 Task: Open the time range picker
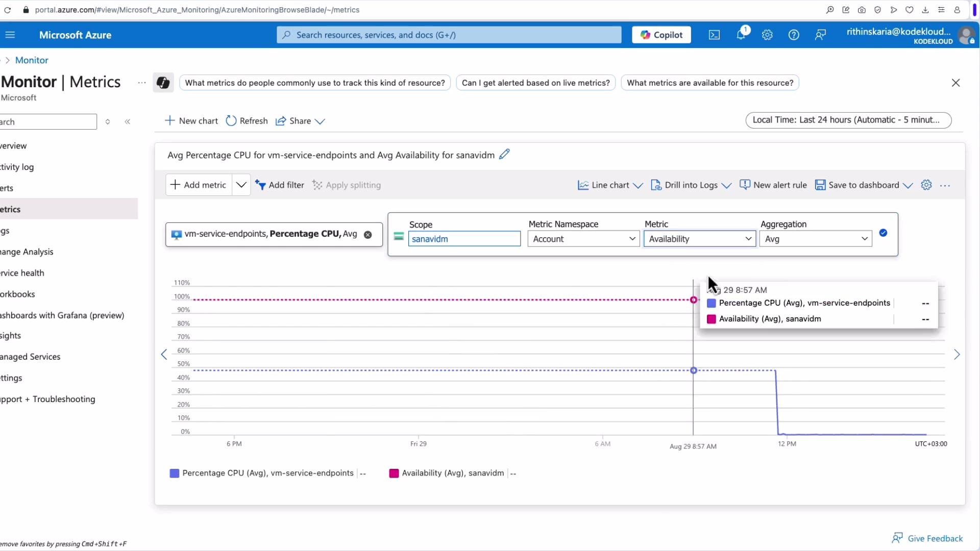(x=848, y=120)
